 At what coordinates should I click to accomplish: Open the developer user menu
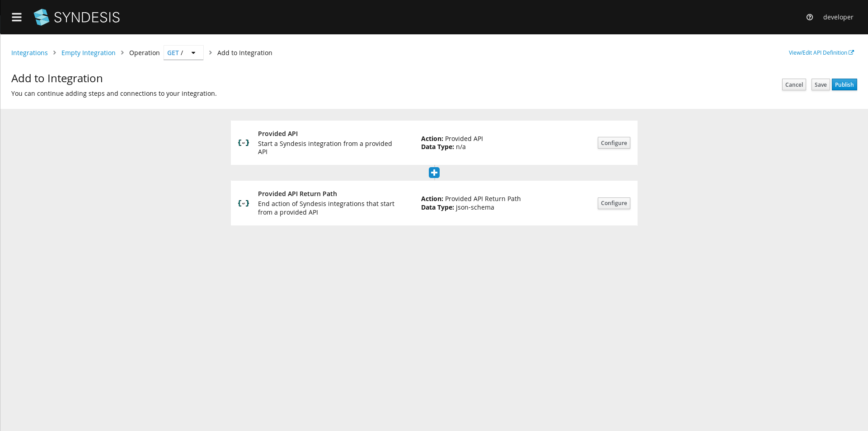(838, 17)
